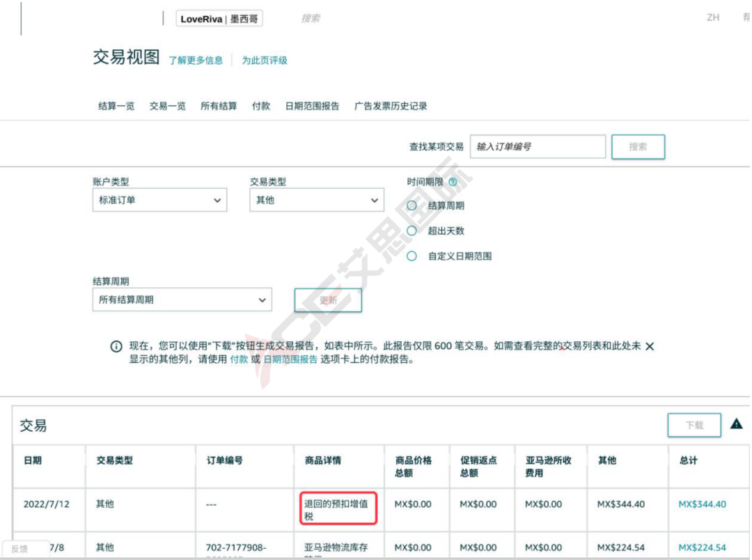Viewport: 752px width, 560px height.
Task: Open the 所有结算周期 dropdown
Action: 182,300
